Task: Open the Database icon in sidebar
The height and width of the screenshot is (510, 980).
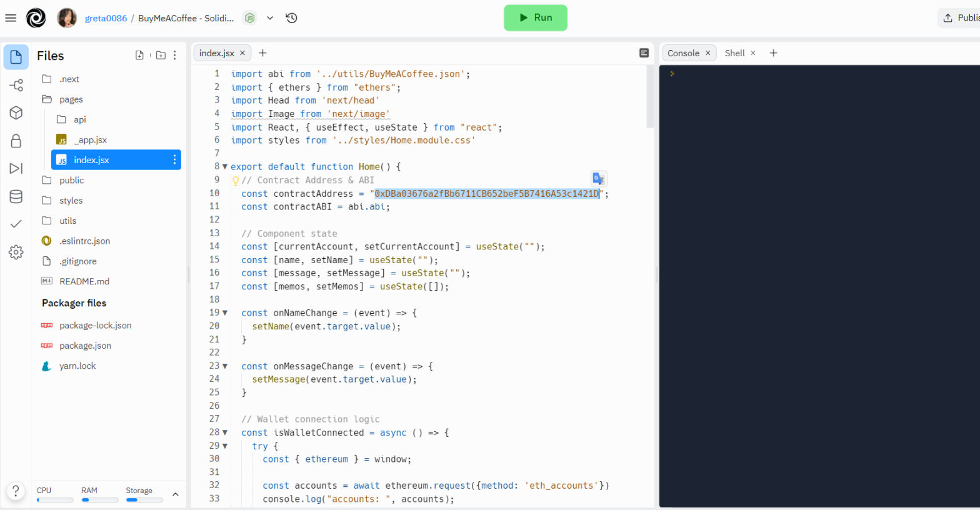Action: pyautogui.click(x=16, y=196)
